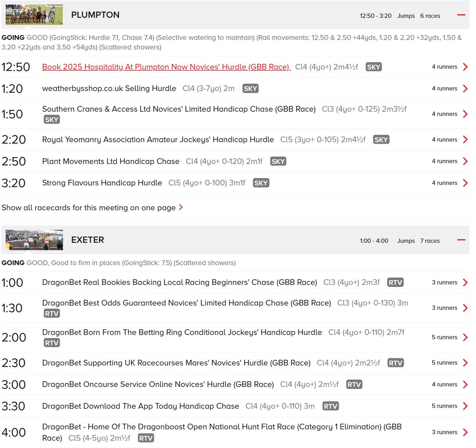
Task: Open Plant Movements Ltd Handicap Chase
Action: click(111, 162)
